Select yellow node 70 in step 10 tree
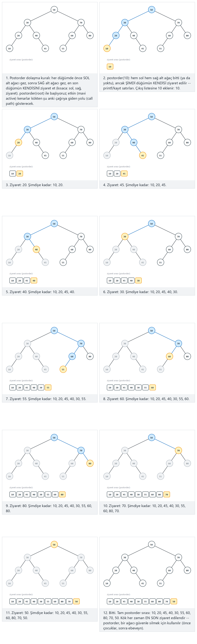Image resolution: width=197 pixels, height=644 pixels. coord(178,451)
